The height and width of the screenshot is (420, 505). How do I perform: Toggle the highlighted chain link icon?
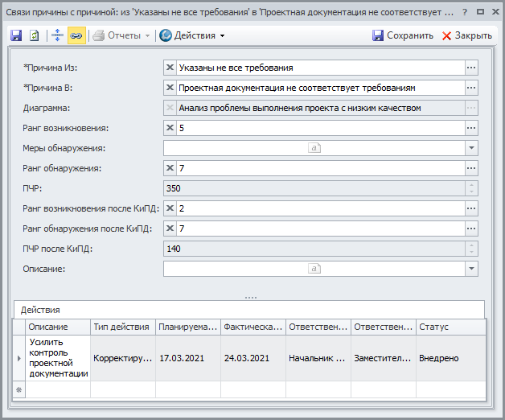tap(75, 35)
